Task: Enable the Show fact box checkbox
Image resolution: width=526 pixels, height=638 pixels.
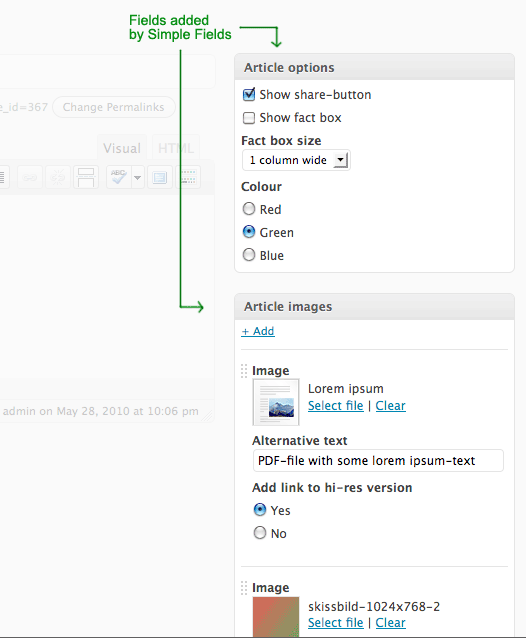Action: click(249, 118)
